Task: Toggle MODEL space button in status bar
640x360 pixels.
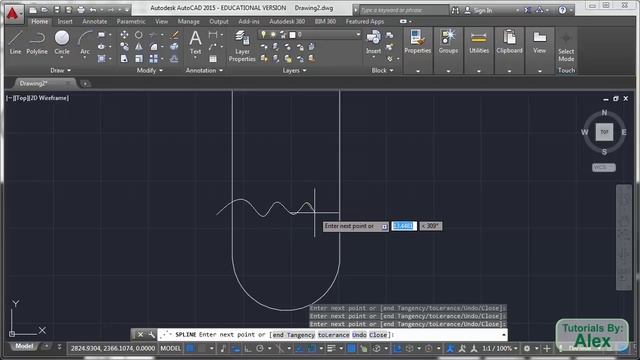Action: coord(170,349)
